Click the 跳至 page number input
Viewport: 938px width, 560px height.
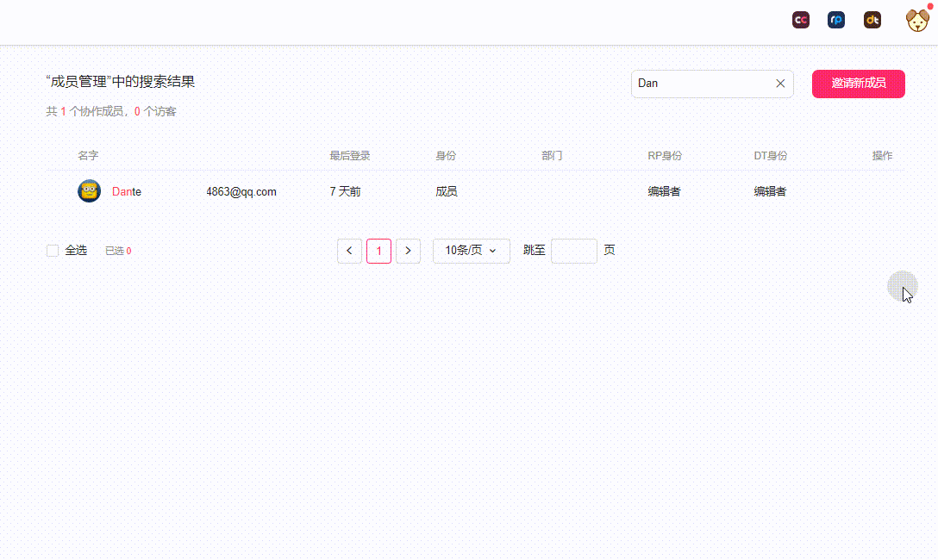point(573,251)
